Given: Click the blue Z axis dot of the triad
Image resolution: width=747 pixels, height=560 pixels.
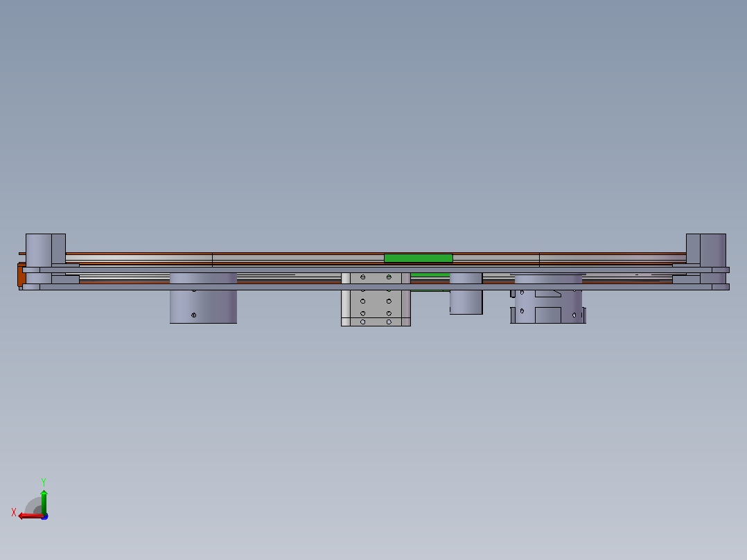Looking at the screenshot, I should [45, 516].
